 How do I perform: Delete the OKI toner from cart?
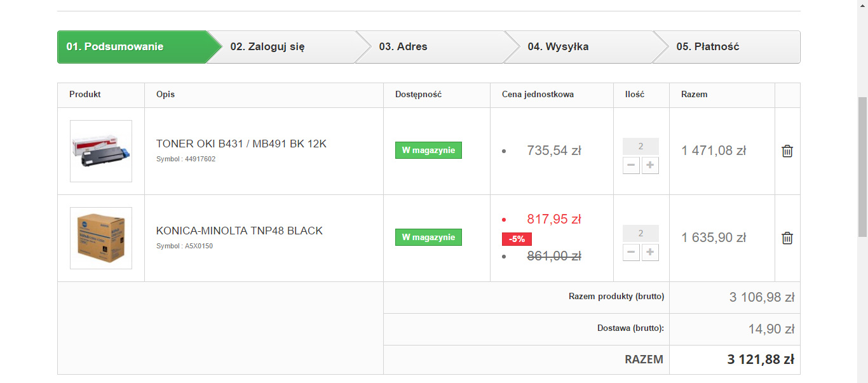point(787,151)
